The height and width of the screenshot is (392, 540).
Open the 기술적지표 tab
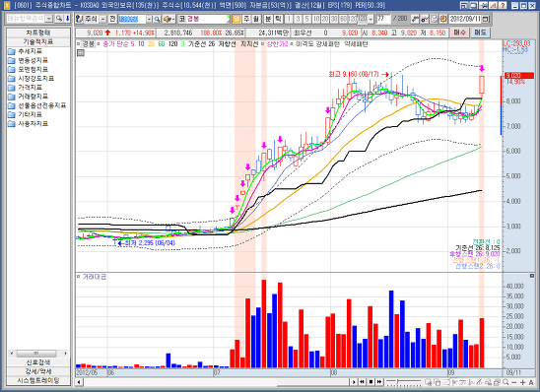tap(38, 41)
